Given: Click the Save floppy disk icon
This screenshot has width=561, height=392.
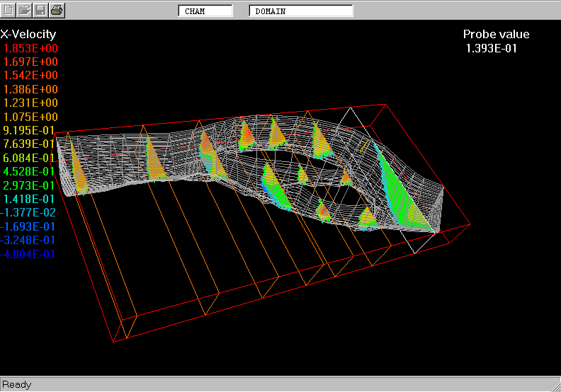Looking at the screenshot, I should point(40,10).
